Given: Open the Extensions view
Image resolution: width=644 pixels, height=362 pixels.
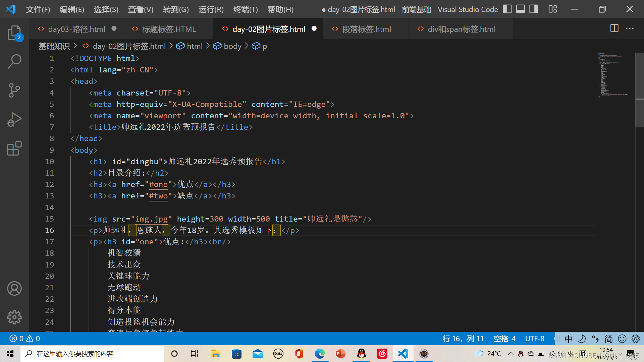Looking at the screenshot, I should click(x=14, y=148).
